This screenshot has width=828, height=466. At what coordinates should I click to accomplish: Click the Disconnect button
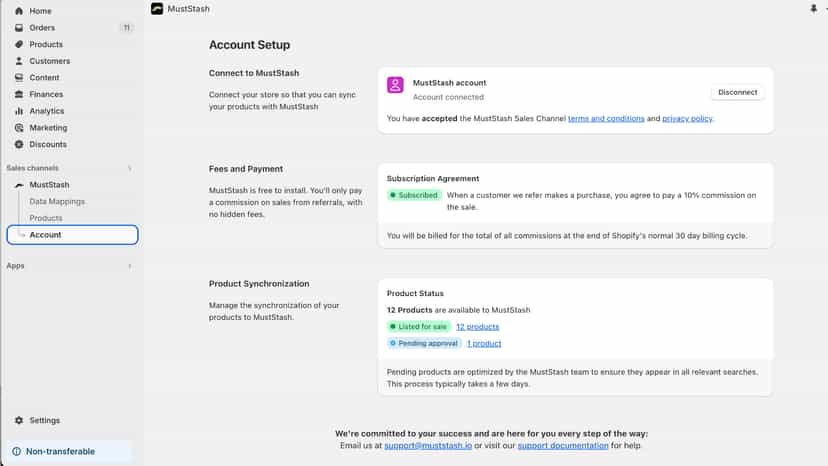737,92
